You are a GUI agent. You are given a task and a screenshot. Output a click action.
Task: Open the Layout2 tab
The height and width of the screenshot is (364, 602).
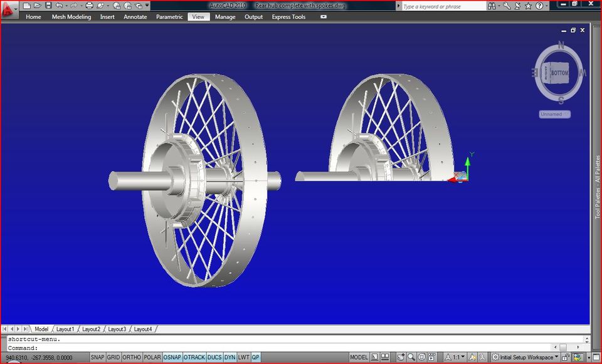pos(92,328)
